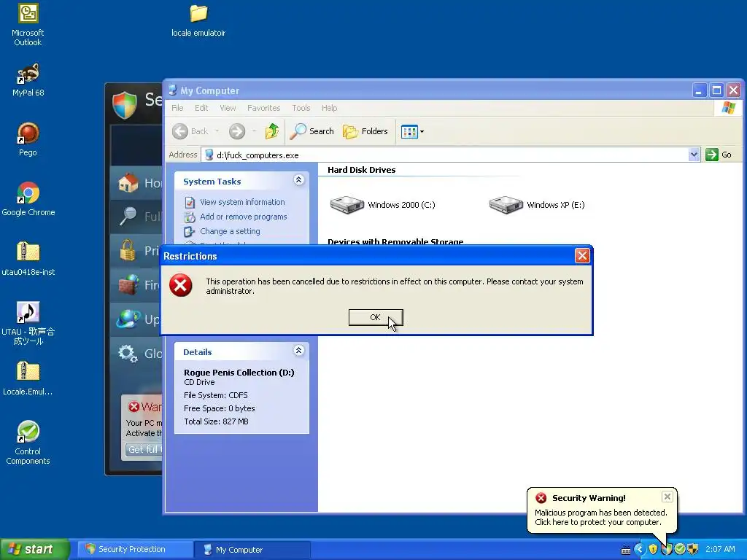The width and height of the screenshot is (747, 560).
Task: Click the Windows flag logo in My Computer
Action: coord(728,108)
